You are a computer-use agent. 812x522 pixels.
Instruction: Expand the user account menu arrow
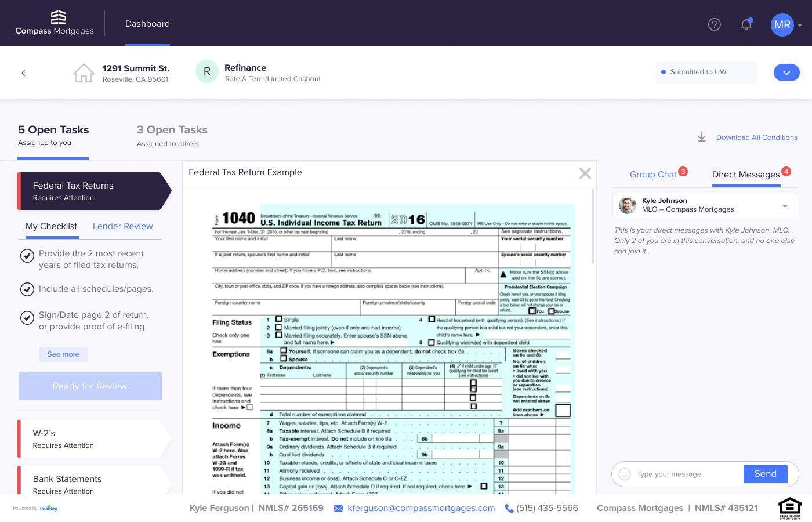click(800, 25)
